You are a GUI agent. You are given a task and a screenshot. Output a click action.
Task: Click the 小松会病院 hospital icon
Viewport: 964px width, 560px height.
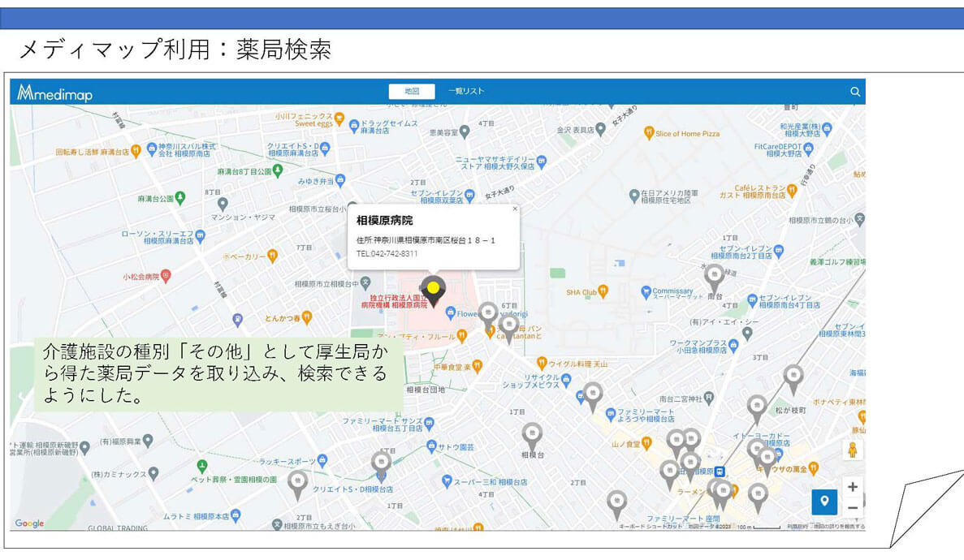pos(166,276)
